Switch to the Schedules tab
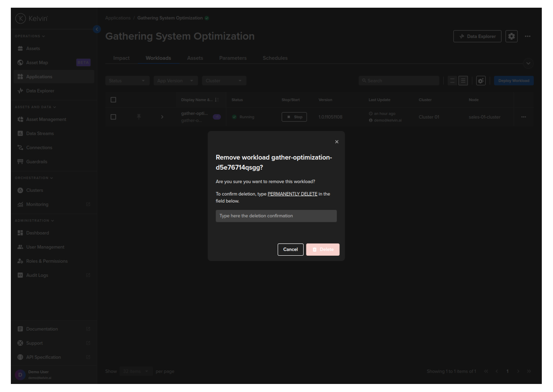 click(x=275, y=58)
